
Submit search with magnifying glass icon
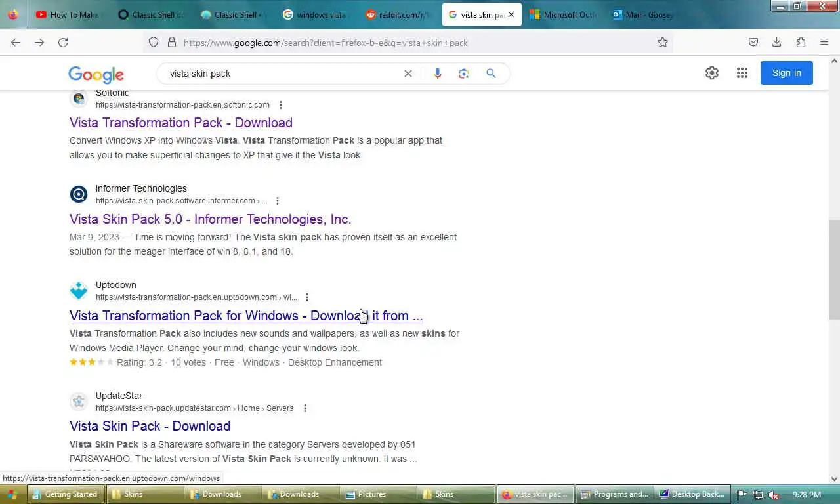[x=491, y=73]
